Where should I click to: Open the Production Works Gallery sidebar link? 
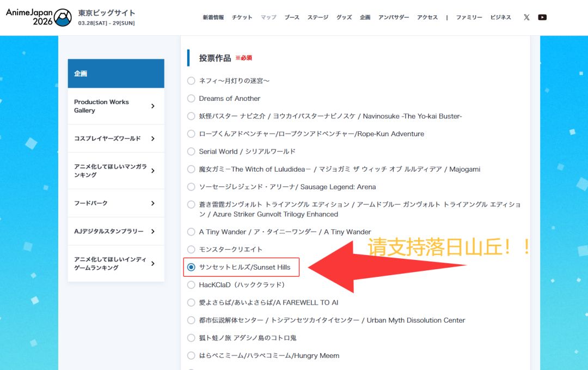coord(116,106)
